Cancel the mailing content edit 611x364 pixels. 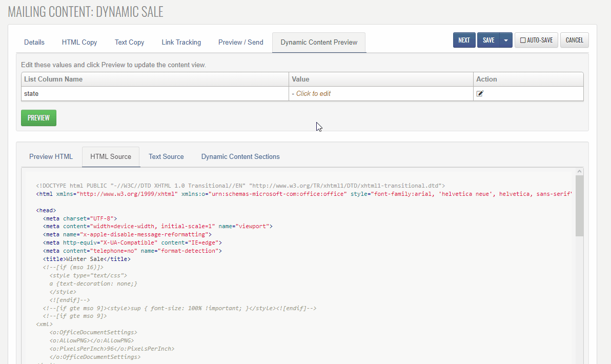[574, 40]
